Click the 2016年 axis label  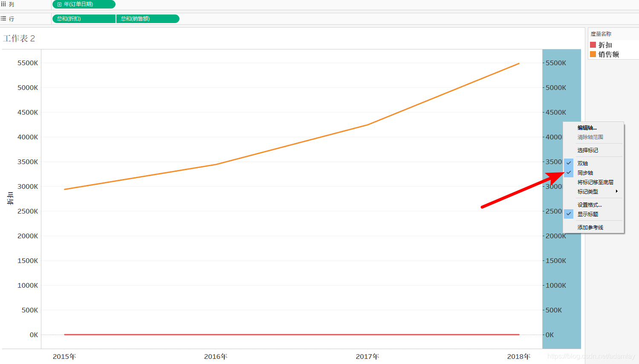coord(216,357)
